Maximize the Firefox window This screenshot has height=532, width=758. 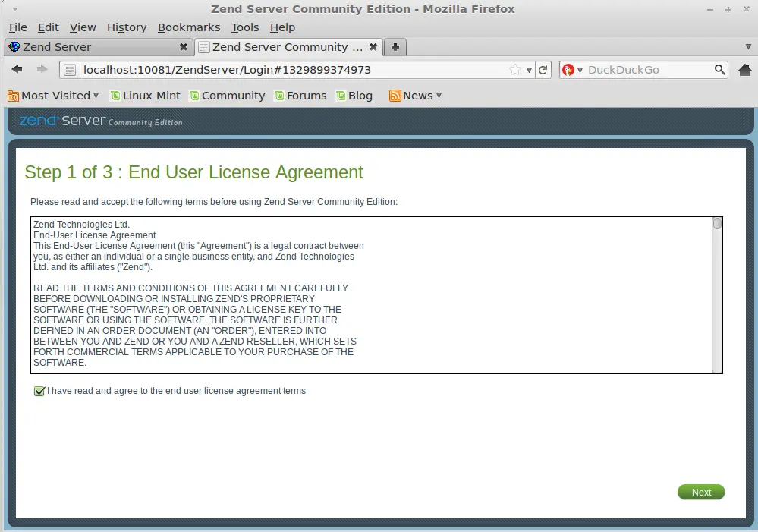pyautogui.click(x=728, y=10)
